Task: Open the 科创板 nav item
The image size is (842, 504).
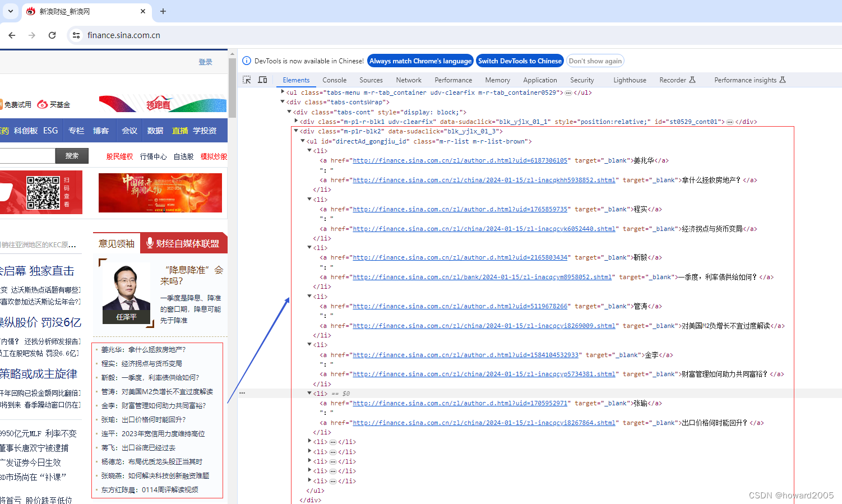Action: (26, 131)
